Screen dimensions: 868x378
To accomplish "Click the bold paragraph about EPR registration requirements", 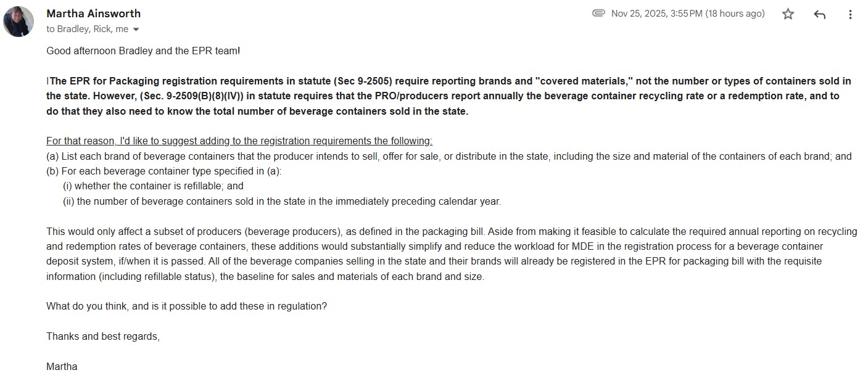I will point(448,96).
